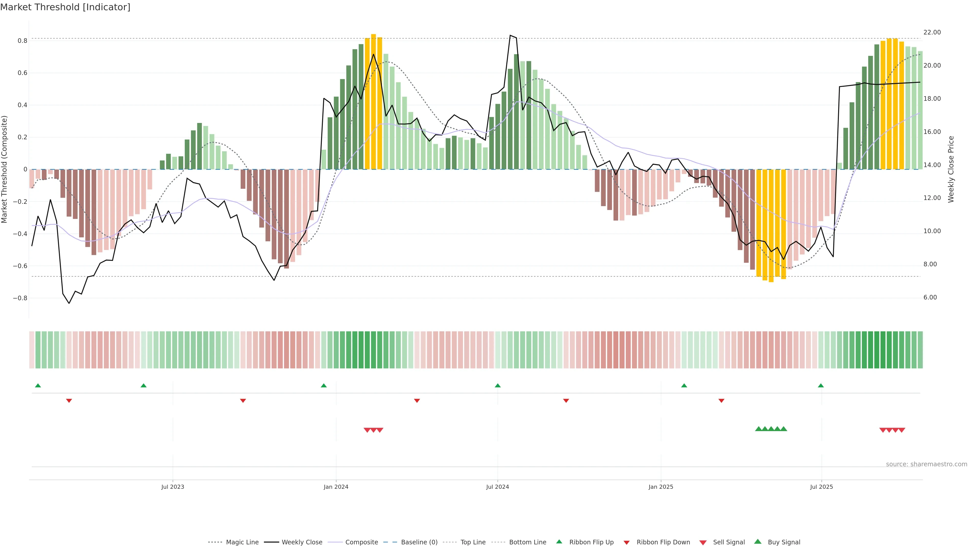Toggle the Weekly Close legend entry

302,542
